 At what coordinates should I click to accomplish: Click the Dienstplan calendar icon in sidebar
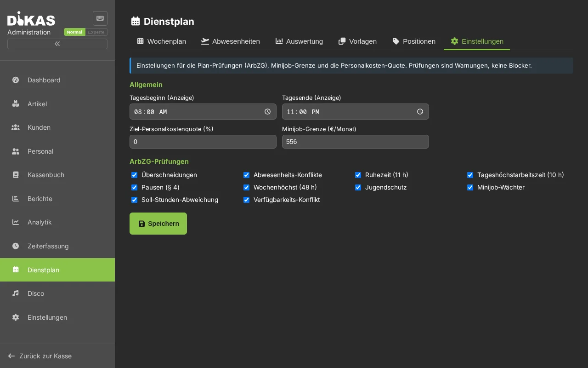tap(16, 270)
